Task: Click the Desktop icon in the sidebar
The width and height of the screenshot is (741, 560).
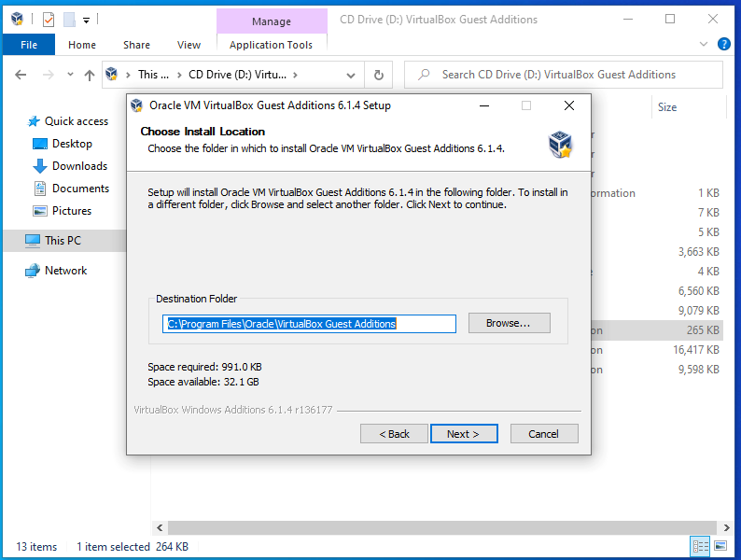Action: pyautogui.click(x=40, y=144)
